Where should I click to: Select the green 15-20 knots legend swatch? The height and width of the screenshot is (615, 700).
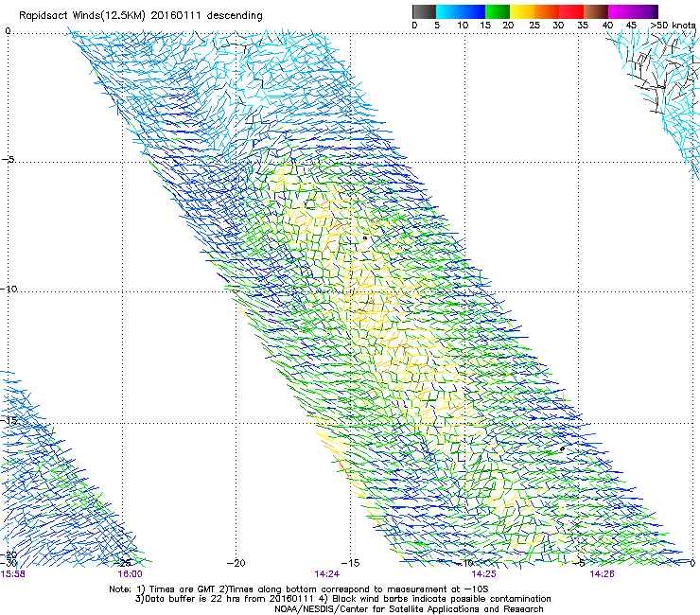pos(498,11)
